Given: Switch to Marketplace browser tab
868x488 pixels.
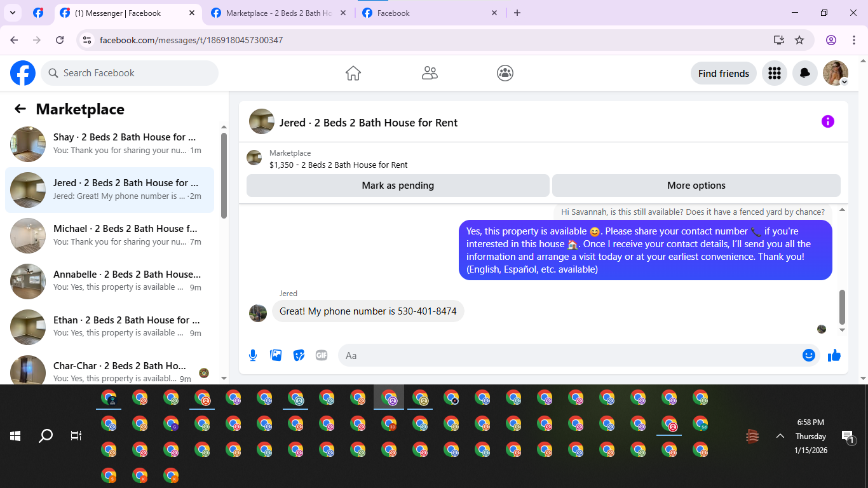Looking at the screenshot, I should (278, 13).
